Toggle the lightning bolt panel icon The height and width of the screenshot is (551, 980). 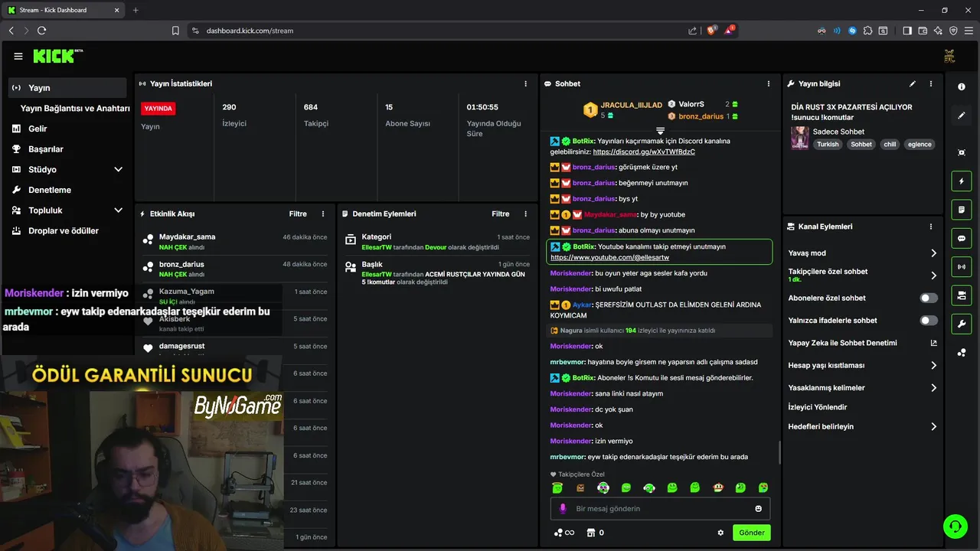(962, 181)
